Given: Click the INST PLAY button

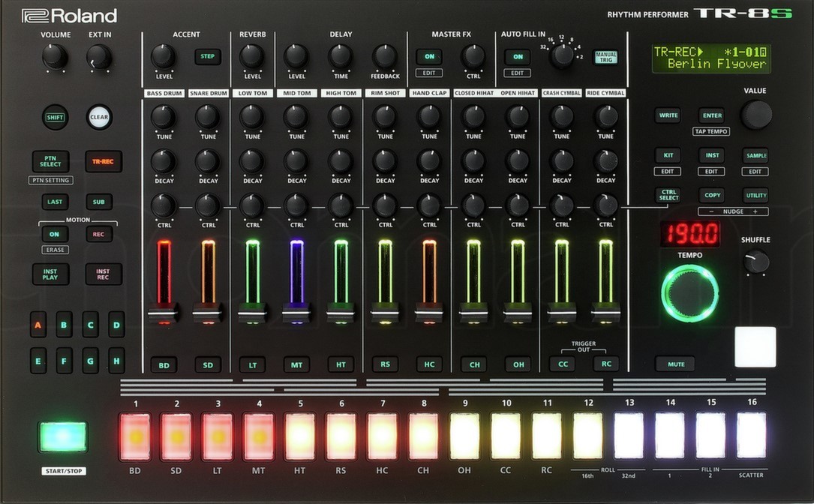Looking at the screenshot, I should [x=50, y=274].
